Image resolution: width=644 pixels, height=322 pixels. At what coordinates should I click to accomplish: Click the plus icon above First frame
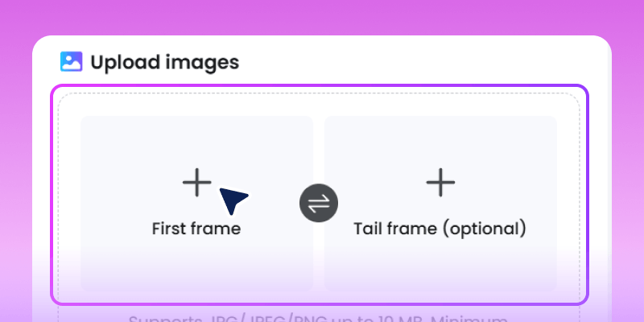click(196, 184)
